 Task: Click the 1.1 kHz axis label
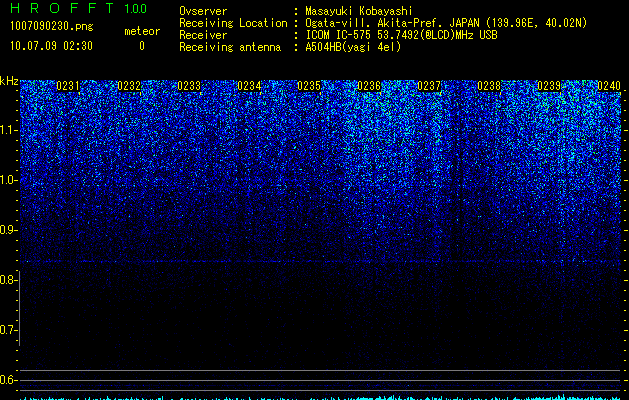pos(9,130)
